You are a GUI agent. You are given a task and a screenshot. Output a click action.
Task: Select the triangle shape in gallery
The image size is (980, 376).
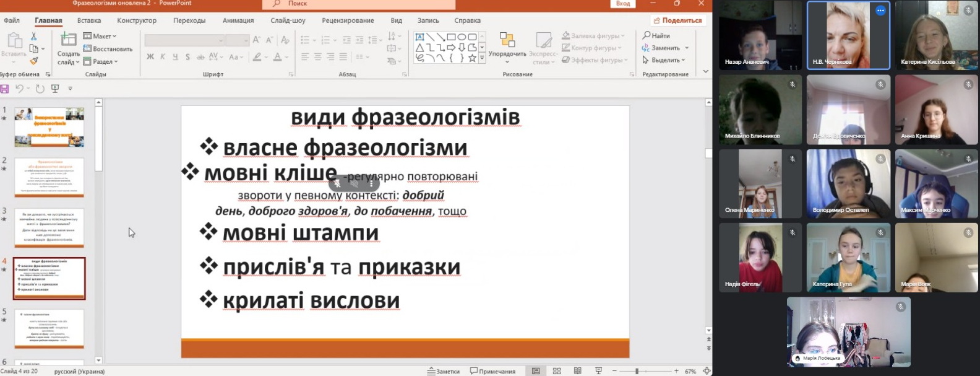(x=419, y=47)
